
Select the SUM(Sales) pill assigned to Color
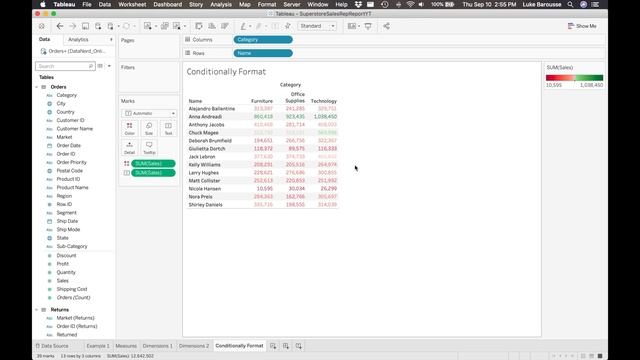click(153, 164)
